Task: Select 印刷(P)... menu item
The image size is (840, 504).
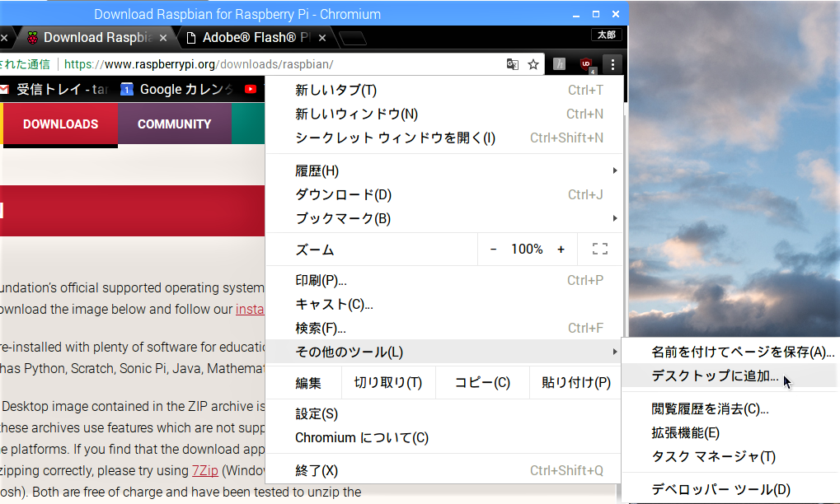Action: point(444,280)
